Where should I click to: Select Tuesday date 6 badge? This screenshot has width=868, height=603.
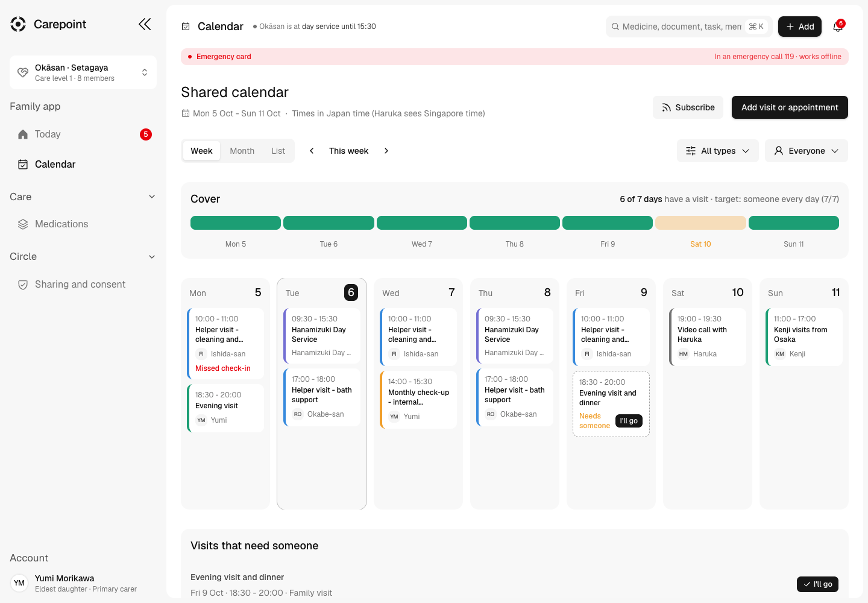(351, 292)
